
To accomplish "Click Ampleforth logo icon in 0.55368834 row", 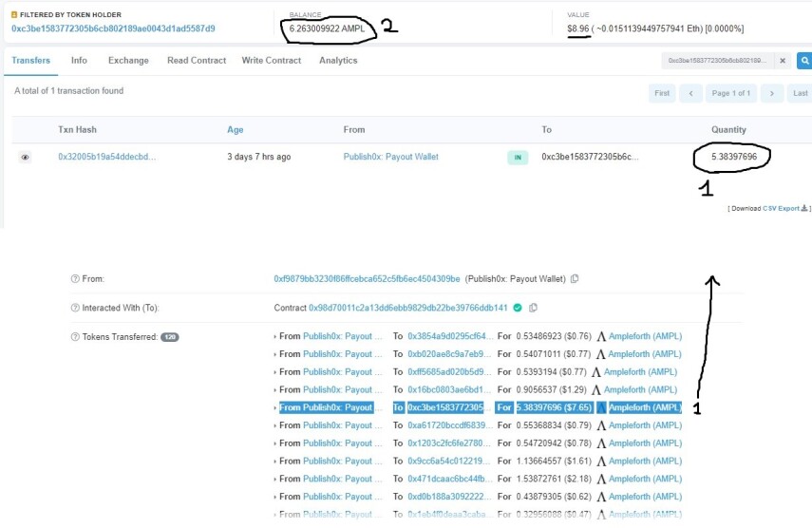I will (601, 425).
